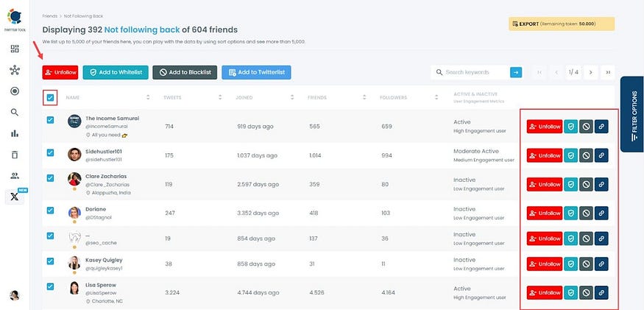Expand the Filter Options side panel
The height and width of the screenshot is (310, 644).
pos(633,114)
